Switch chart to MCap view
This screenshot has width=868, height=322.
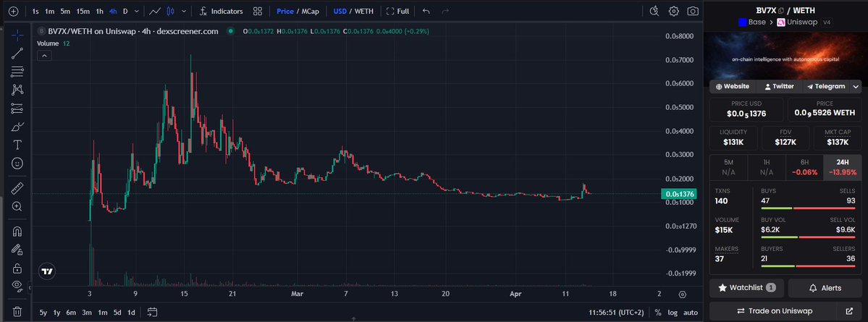coord(310,11)
